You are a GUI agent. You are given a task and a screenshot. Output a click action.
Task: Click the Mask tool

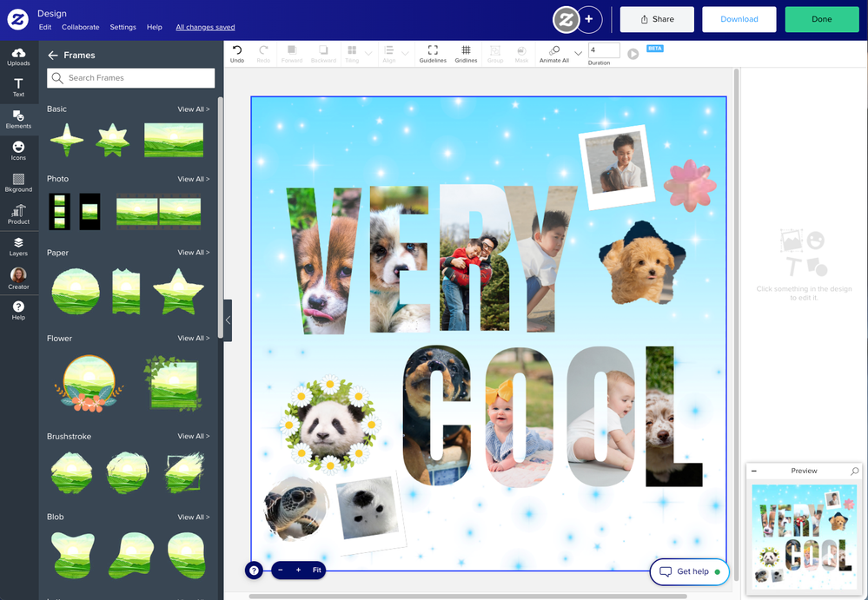(521, 54)
